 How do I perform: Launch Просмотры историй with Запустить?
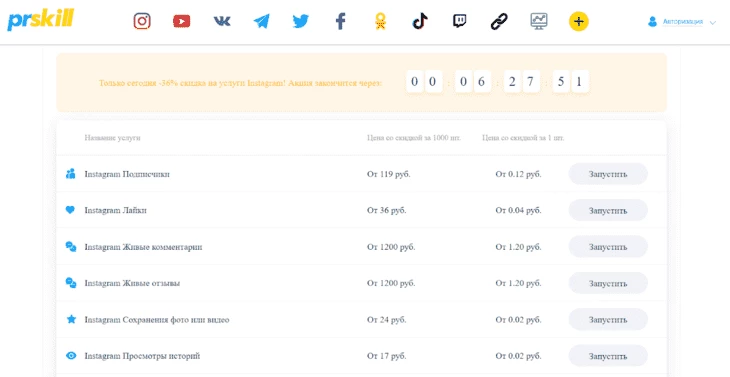[x=608, y=356]
